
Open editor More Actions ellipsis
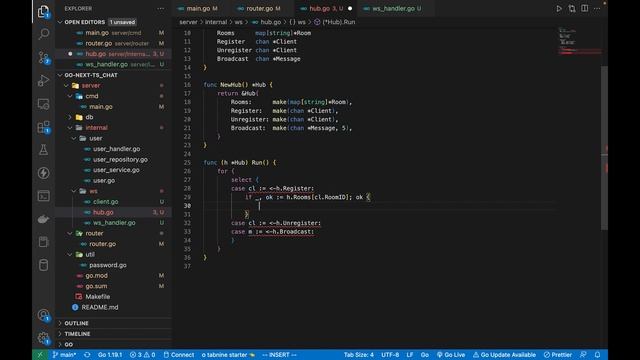click(x=597, y=9)
